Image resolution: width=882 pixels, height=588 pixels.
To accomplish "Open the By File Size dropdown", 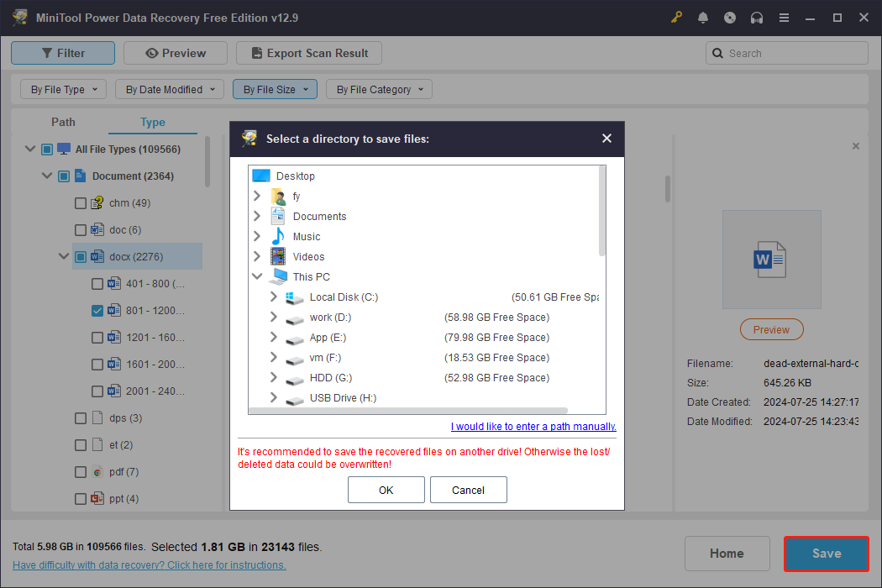I will click(275, 90).
